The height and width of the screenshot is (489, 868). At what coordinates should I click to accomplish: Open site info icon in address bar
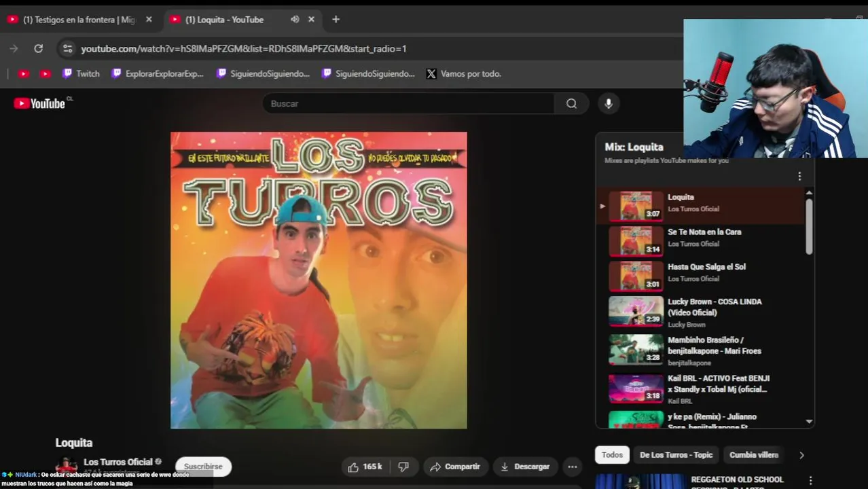tap(67, 48)
